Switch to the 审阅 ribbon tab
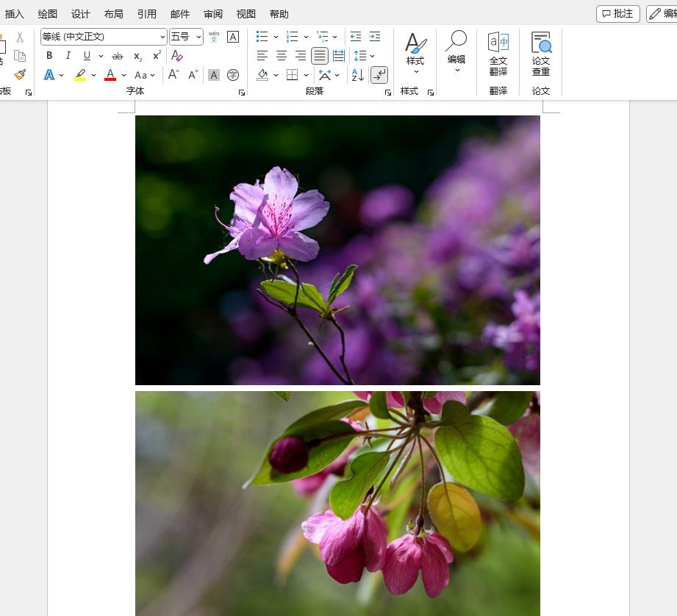The height and width of the screenshot is (616, 677). pyautogui.click(x=213, y=14)
